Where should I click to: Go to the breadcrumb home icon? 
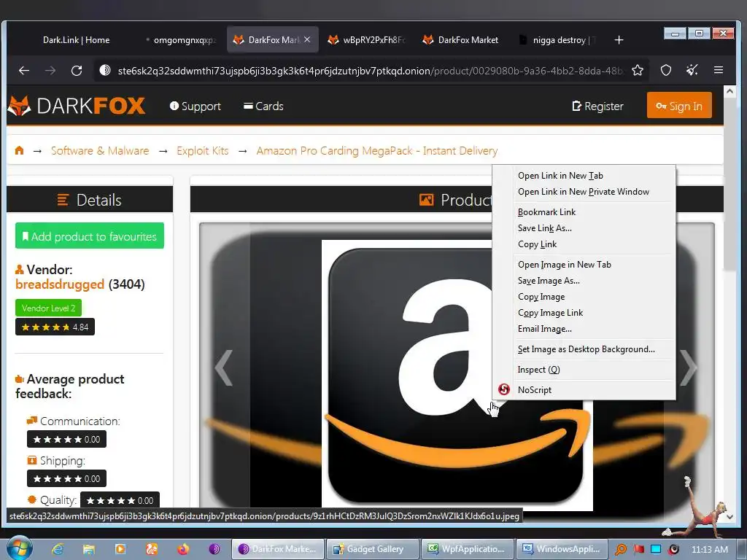pos(19,150)
